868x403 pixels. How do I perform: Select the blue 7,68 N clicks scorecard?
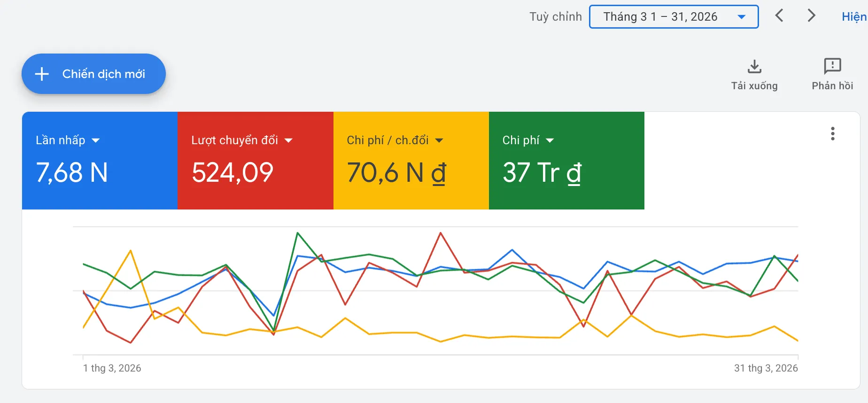point(100,161)
